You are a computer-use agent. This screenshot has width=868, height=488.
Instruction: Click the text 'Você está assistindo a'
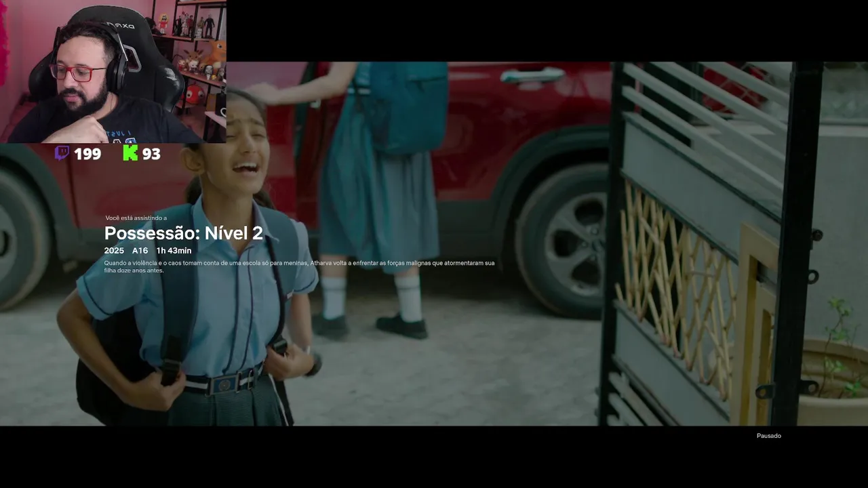(x=136, y=218)
